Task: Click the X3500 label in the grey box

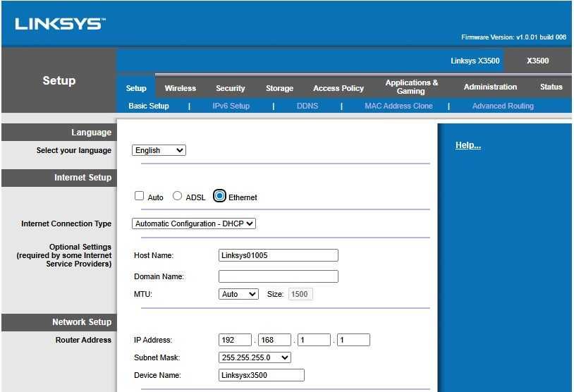Action: tap(537, 61)
